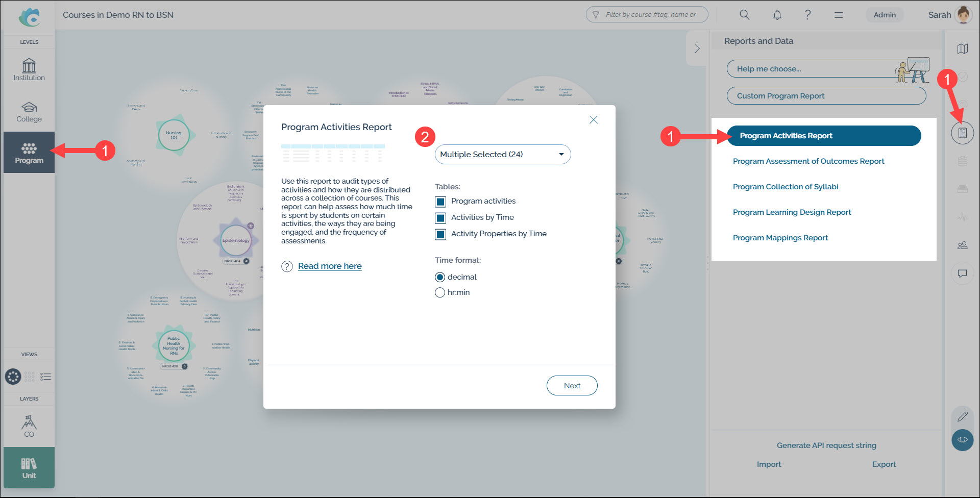Click the Next button
This screenshot has height=498, width=980.
click(572, 386)
